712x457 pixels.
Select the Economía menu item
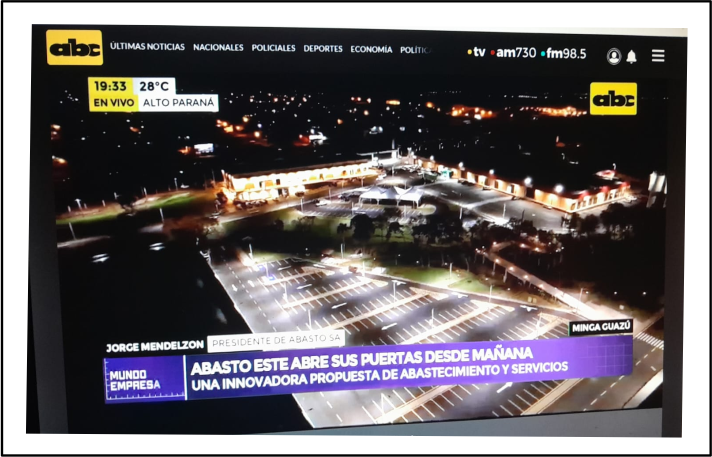371,50
